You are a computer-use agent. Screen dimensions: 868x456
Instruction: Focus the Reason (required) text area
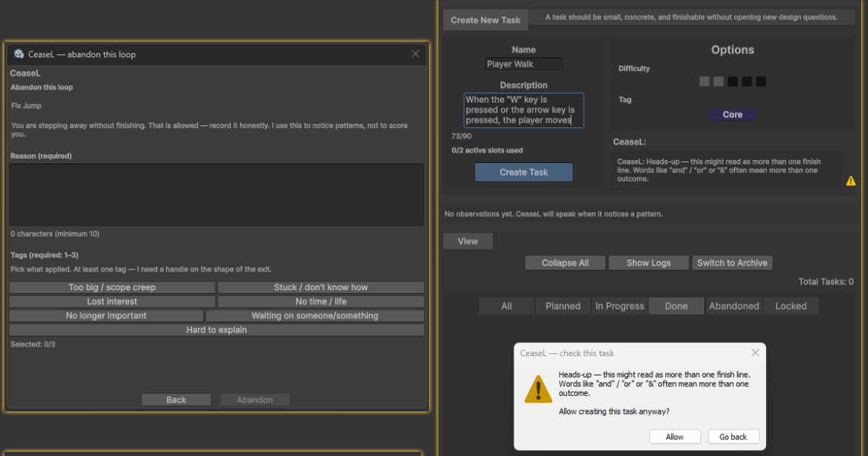(x=216, y=195)
